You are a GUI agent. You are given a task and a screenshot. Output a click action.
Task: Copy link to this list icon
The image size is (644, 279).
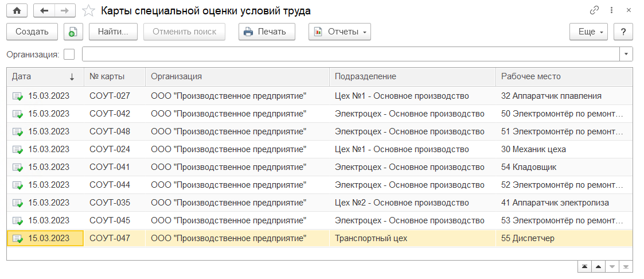(594, 10)
